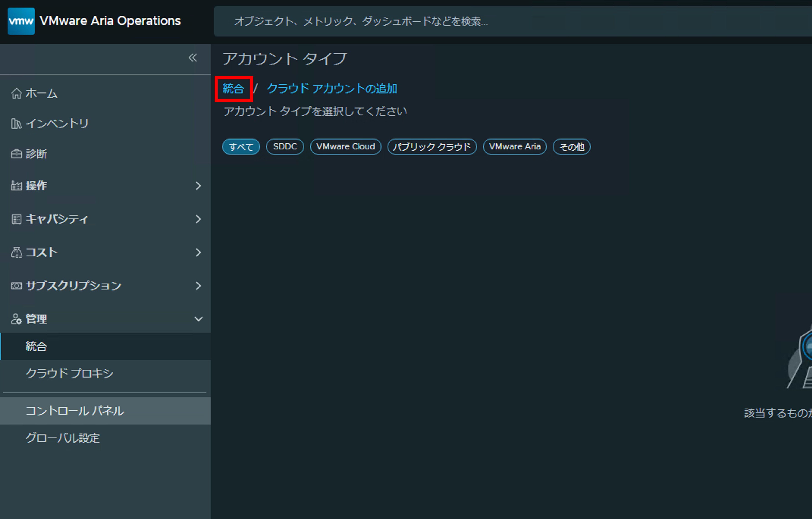Select the すべて filter pill

point(241,147)
